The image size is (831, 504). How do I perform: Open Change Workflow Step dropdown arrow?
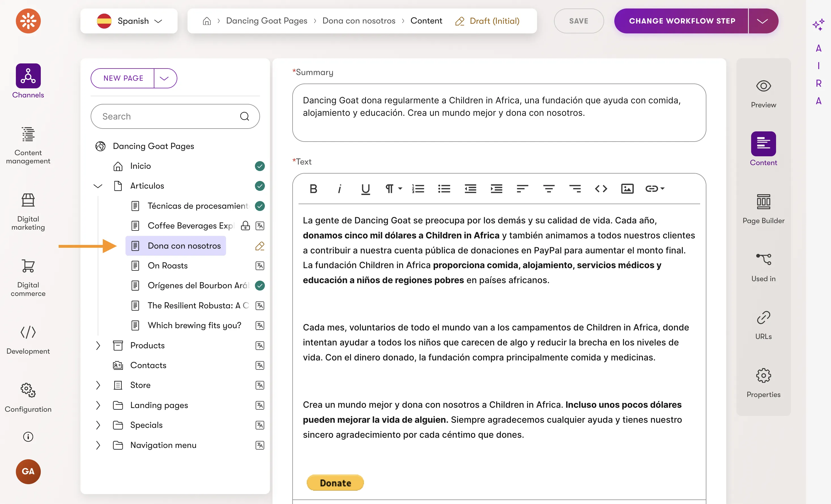[762, 21]
